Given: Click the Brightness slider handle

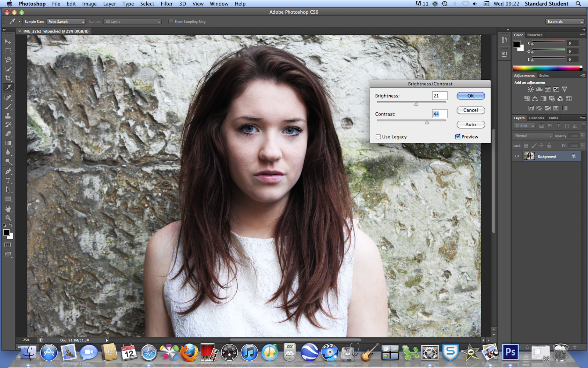Looking at the screenshot, I should tap(416, 104).
